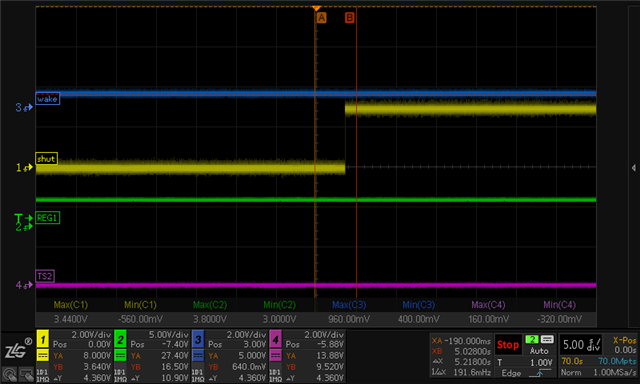
Task: Open the channel 1 2.00V/div scale setting
Action: [x=91, y=335]
